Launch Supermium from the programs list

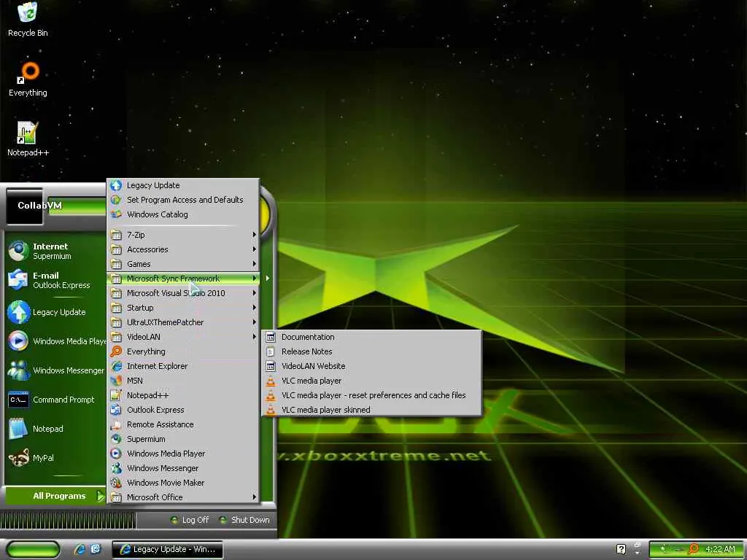coord(183,439)
